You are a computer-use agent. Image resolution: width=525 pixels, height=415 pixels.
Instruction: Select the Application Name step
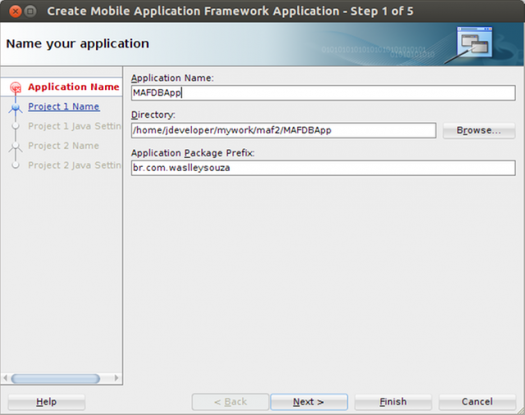click(74, 87)
